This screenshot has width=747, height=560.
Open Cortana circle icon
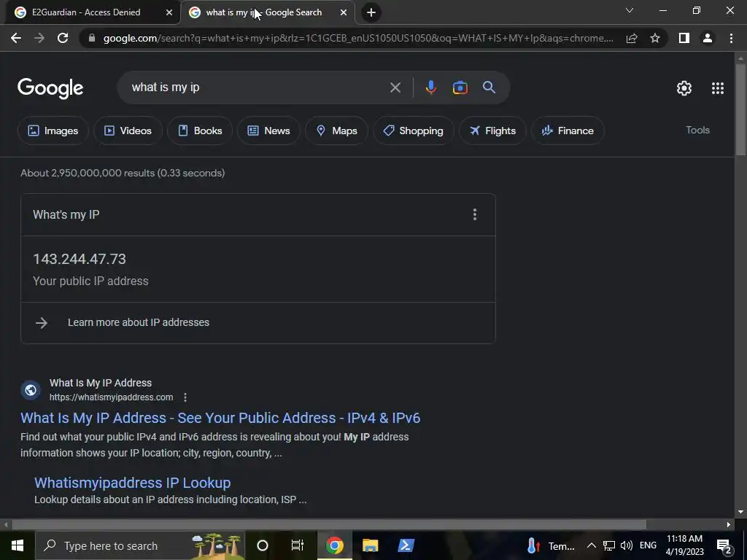coord(263,545)
